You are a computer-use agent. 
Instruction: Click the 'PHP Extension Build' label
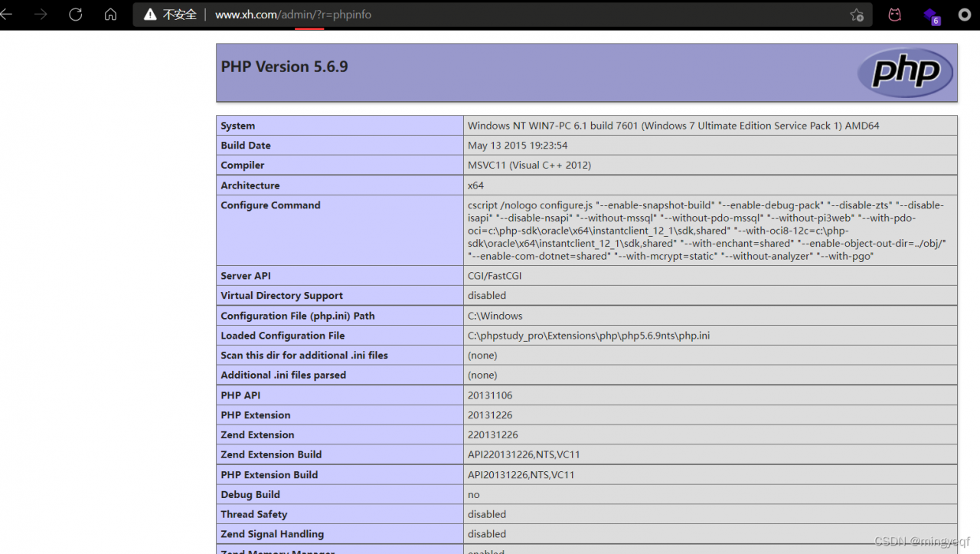pos(269,475)
